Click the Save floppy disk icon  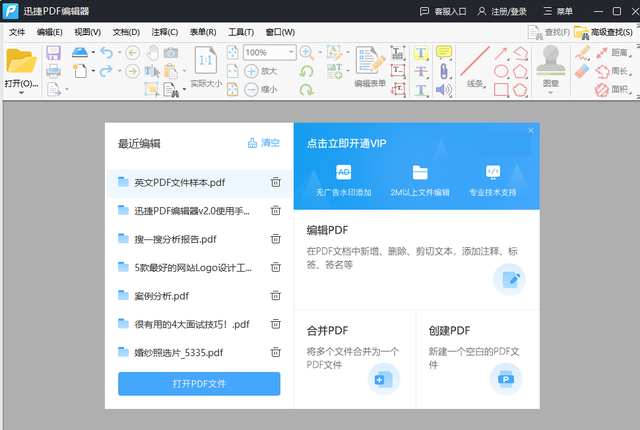click(x=53, y=53)
